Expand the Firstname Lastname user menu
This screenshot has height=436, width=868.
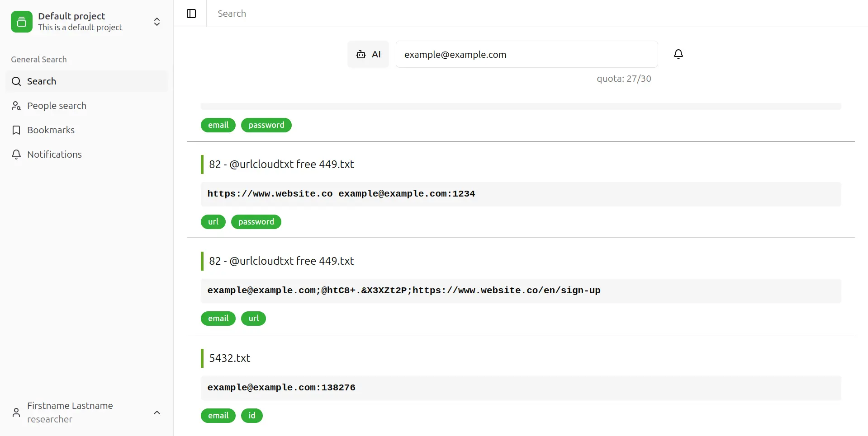(157, 413)
